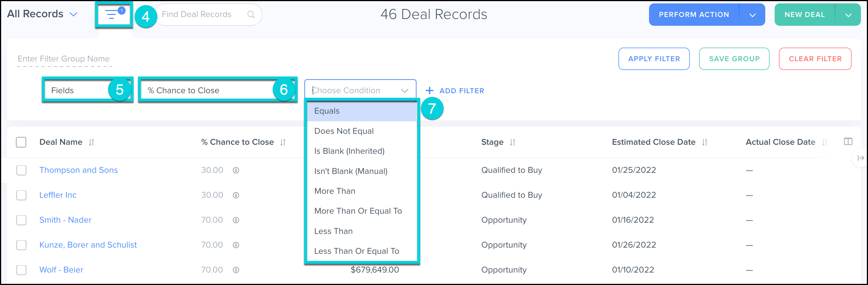Choose the More Than condition
The height and width of the screenshot is (285, 868).
[335, 191]
